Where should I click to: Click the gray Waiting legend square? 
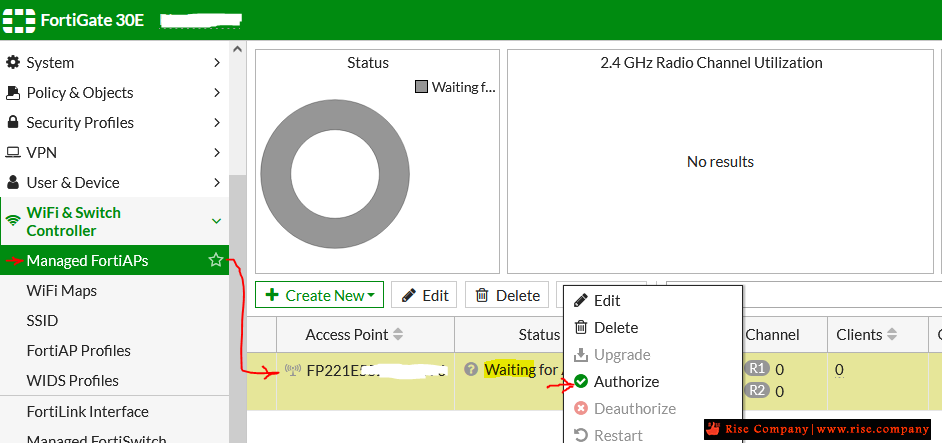421,87
